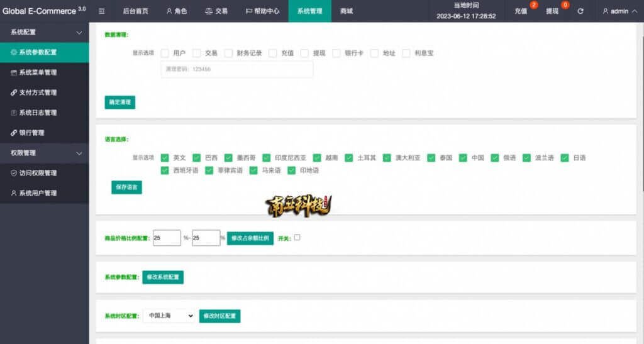Go to the 商城 top menu tab

pyautogui.click(x=347, y=11)
